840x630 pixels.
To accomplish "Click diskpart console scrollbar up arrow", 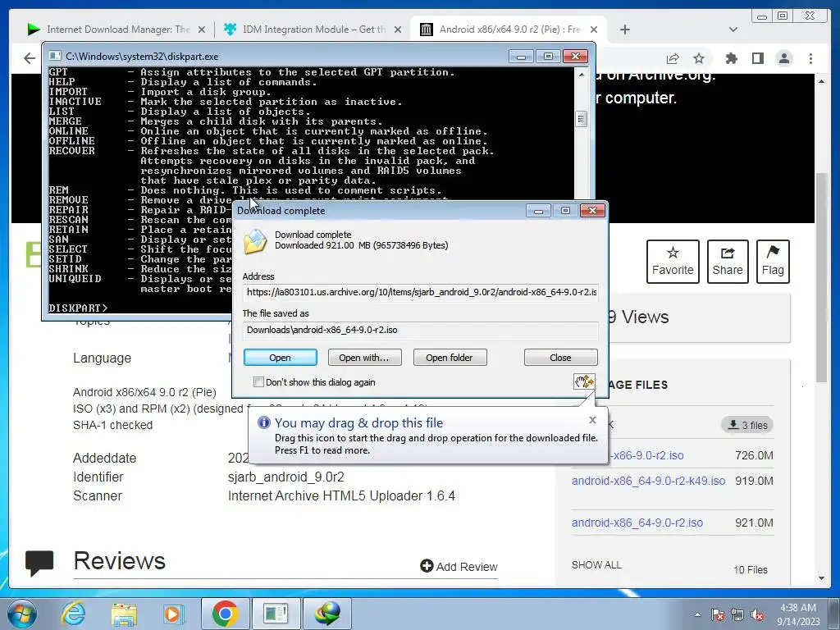I will (x=582, y=75).
